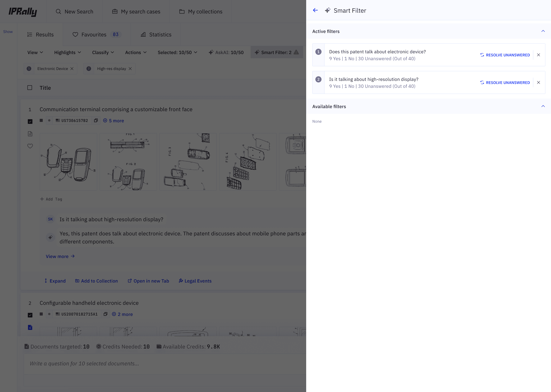This screenshot has width=551, height=392.
Task: Click the document icon under result 1 checkbox
Action: click(x=30, y=134)
